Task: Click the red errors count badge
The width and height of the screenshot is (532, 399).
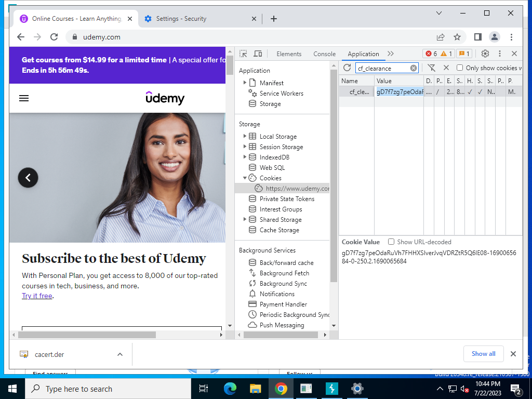Action: coord(431,54)
